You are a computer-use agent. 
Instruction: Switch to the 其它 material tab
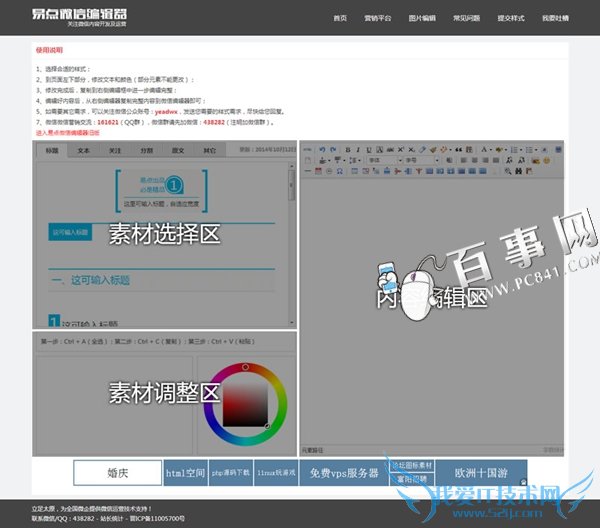(209, 150)
